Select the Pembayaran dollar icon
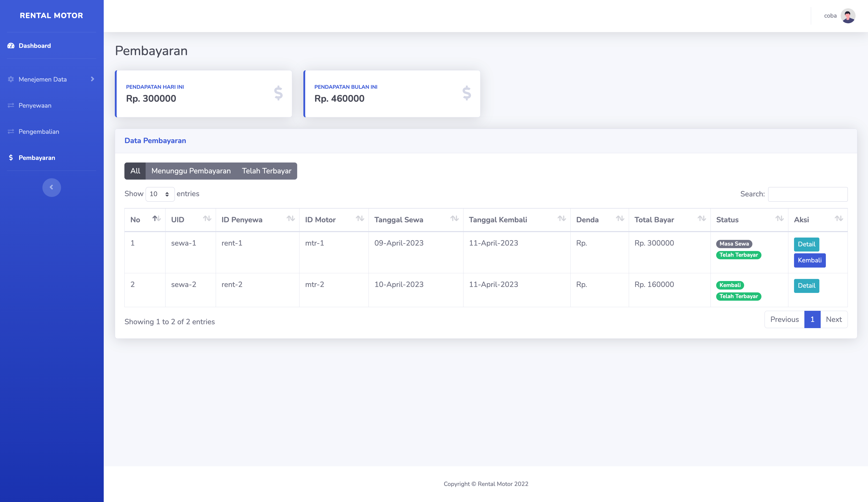The image size is (868, 502). coord(11,157)
